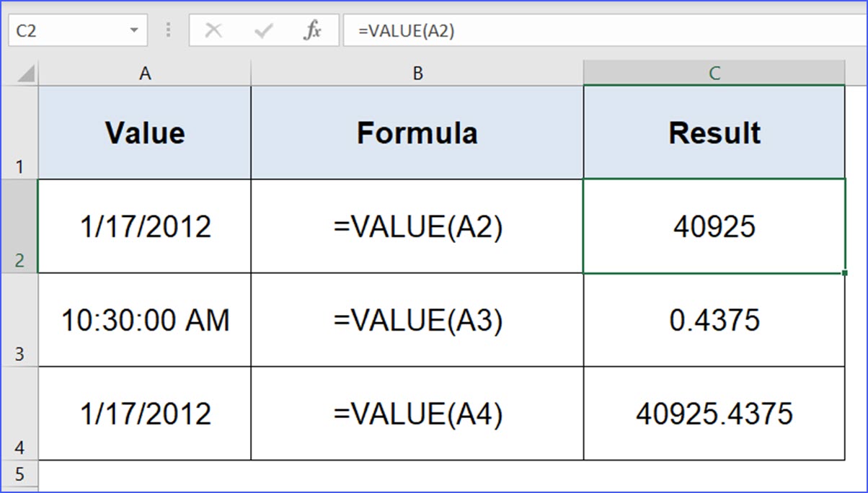Click the Cancel (X) icon beside formula bar
The height and width of the screenshot is (493, 868).
pos(213,30)
